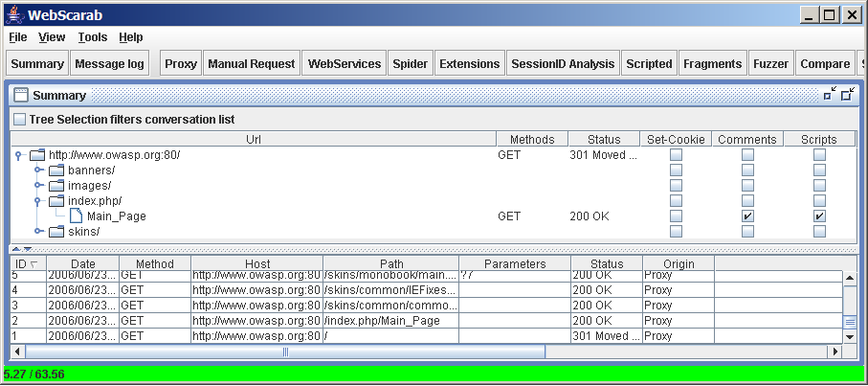Click the ID column sort arrow
The height and width of the screenshot is (386, 868).
34,264
